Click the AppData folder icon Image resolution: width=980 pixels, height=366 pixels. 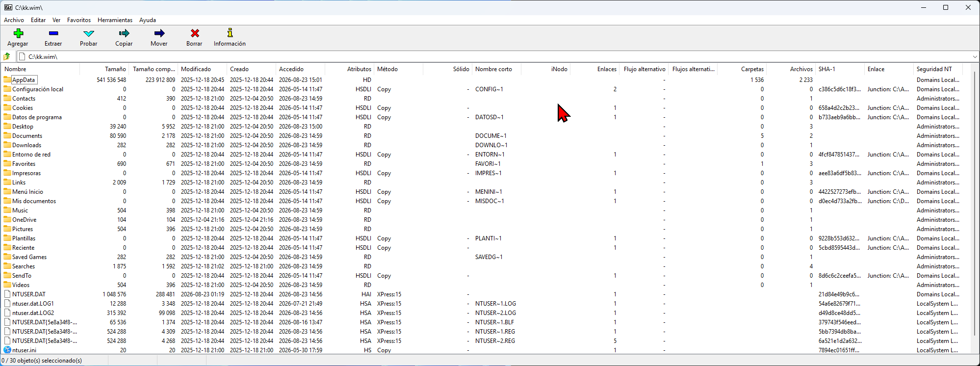coord(7,79)
